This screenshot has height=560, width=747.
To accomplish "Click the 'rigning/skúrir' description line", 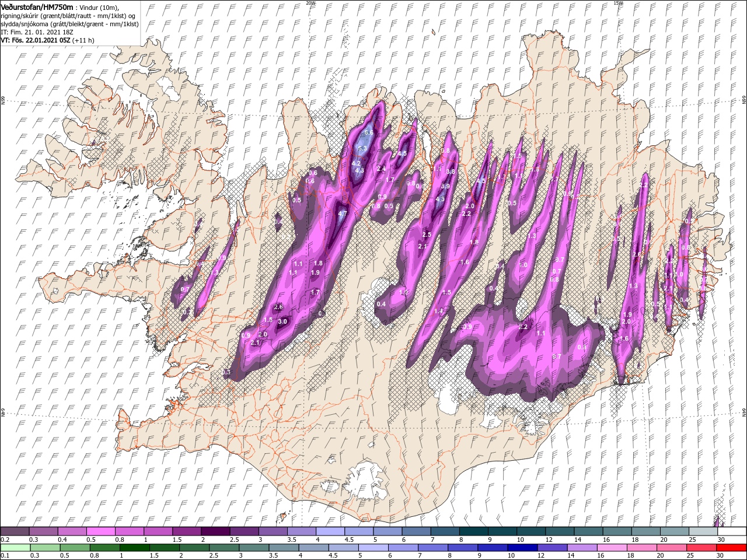I will point(67,16).
